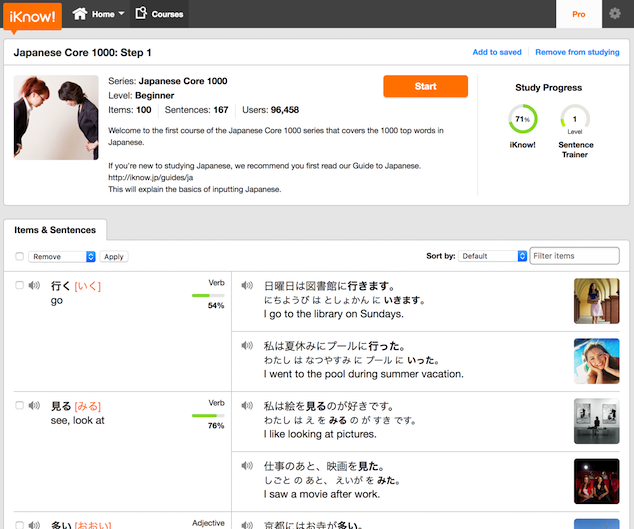Open the Home menu
The width and height of the screenshot is (634, 529).
point(98,14)
